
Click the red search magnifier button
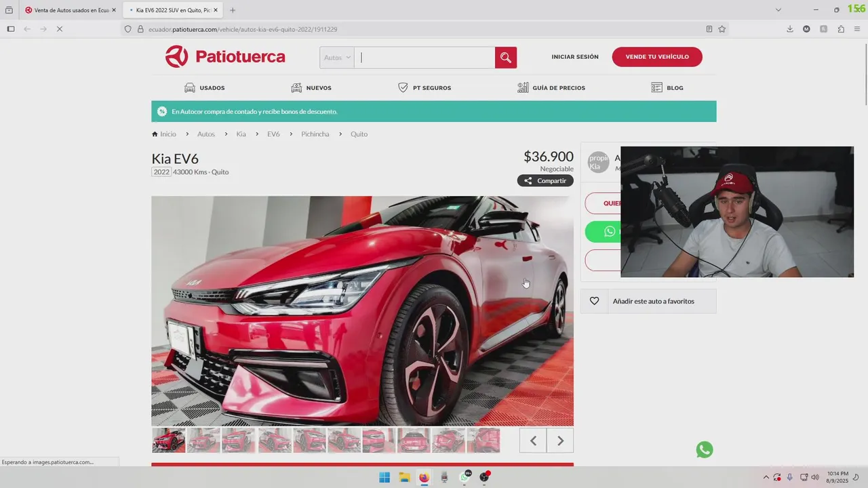[506, 58]
